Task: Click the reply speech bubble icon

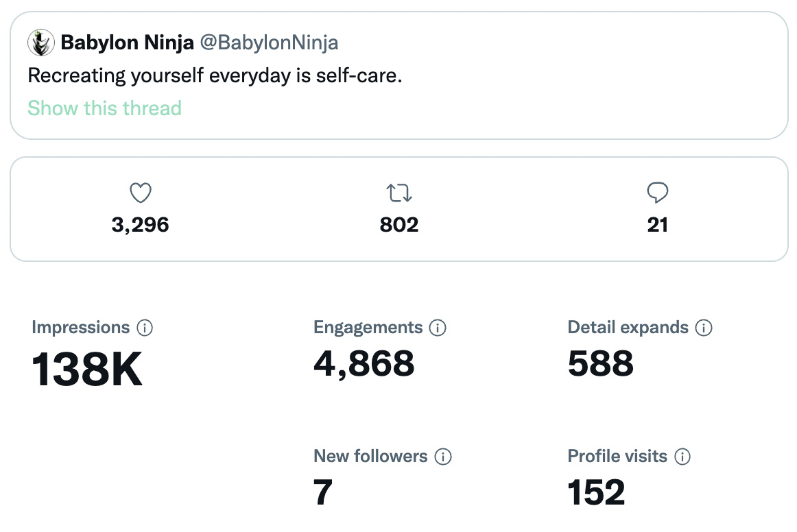Action: pyautogui.click(x=657, y=193)
